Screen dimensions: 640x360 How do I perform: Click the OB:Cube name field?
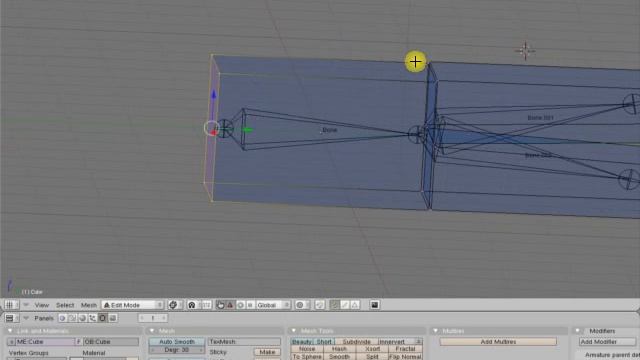pos(111,342)
